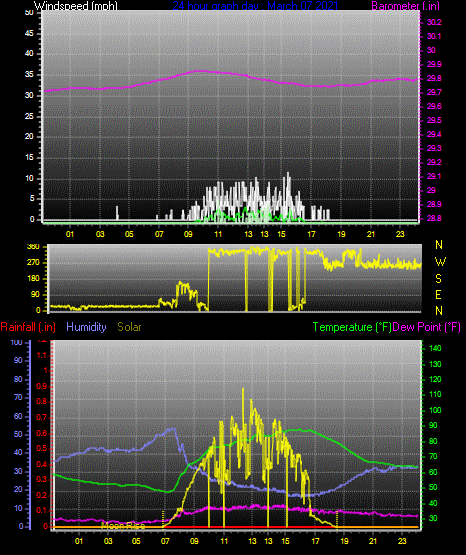466x555 pixels.
Task: Click the 'W' compass direction label
Action: tap(440, 262)
